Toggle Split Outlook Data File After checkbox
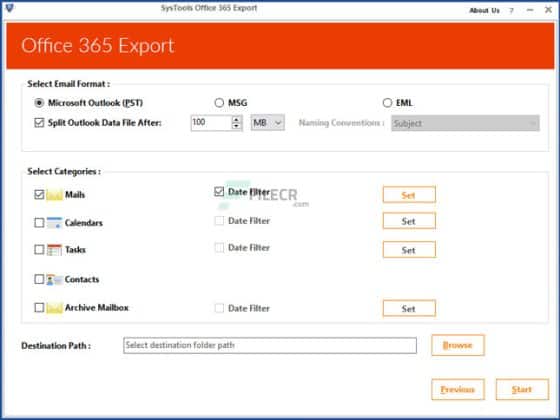 39,123
